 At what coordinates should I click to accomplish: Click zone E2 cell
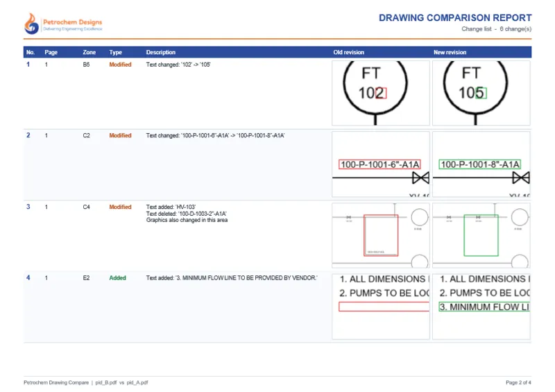point(86,278)
